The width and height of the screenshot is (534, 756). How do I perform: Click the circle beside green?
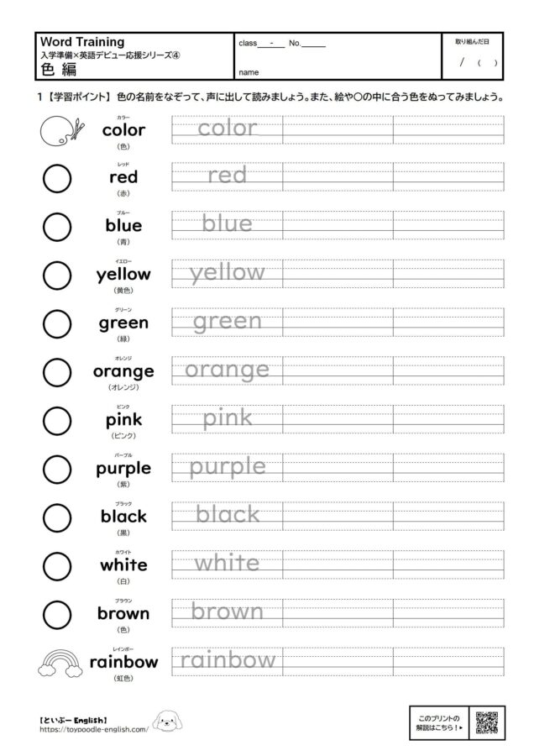56,323
